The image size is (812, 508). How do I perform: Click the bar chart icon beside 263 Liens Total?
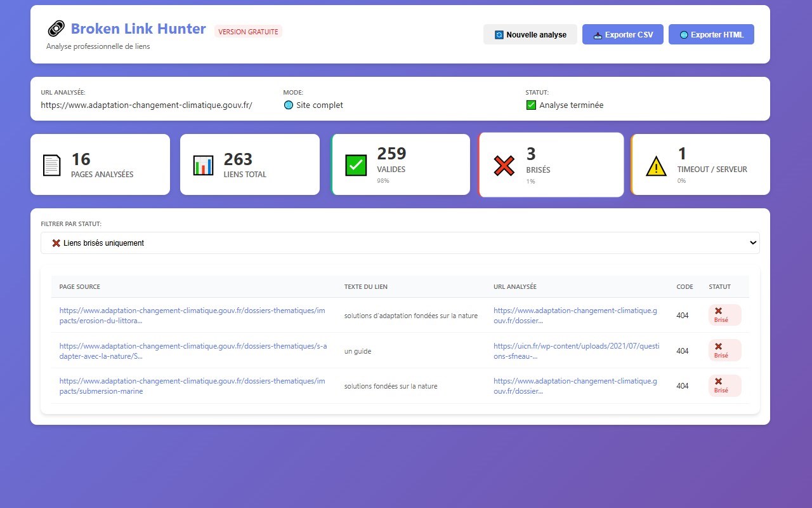pyautogui.click(x=203, y=165)
